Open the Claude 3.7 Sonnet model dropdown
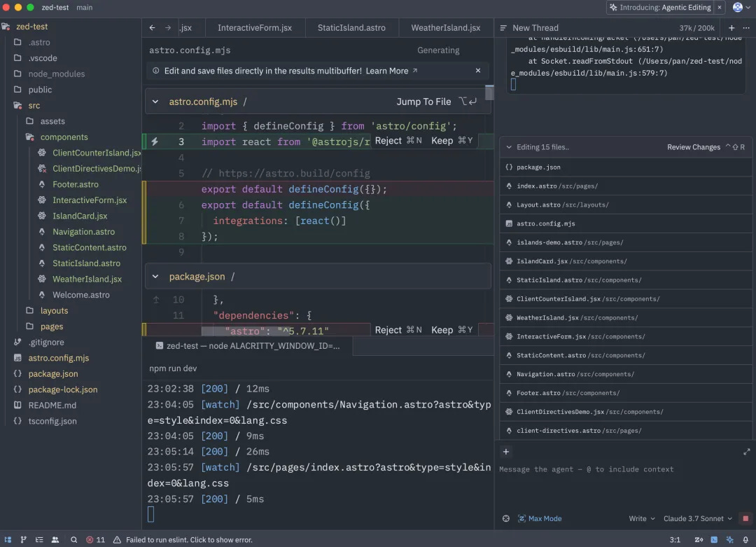Screen dimensions: 756x547 click(x=697, y=519)
